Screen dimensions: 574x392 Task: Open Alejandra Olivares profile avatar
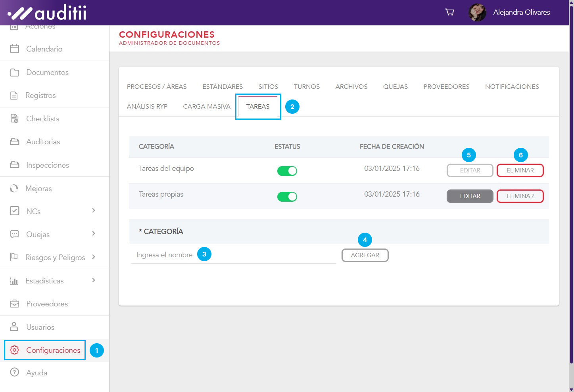(x=477, y=12)
